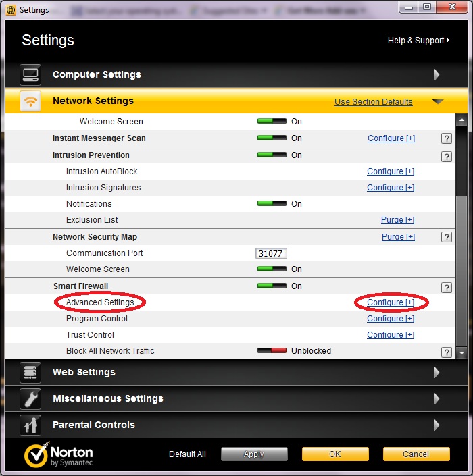
Task: Toggle Intrusion Prevention switch
Action: pyautogui.click(x=272, y=155)
